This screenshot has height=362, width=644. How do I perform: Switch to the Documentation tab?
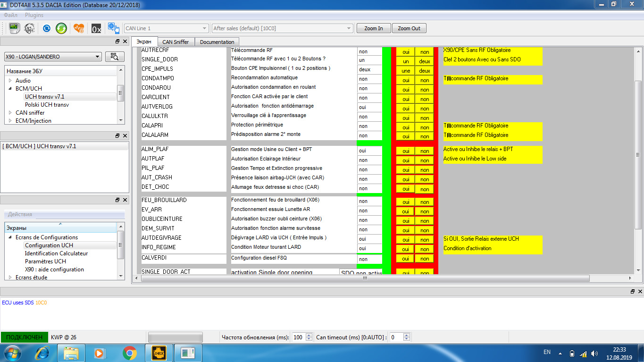217,42
